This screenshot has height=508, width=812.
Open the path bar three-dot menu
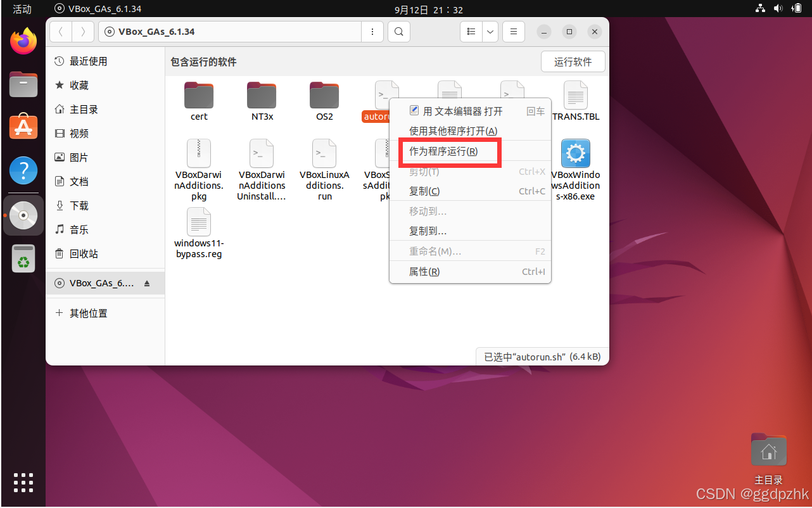click(x=372, y=32)
